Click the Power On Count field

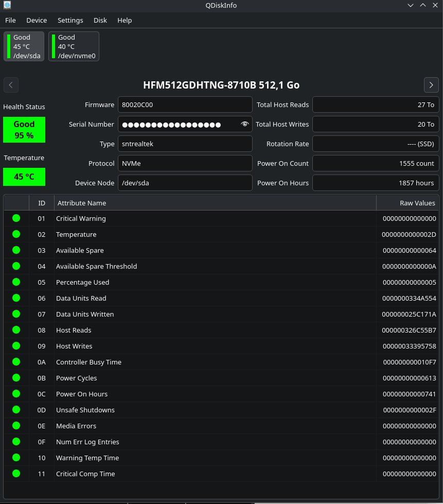pos(376,163)
